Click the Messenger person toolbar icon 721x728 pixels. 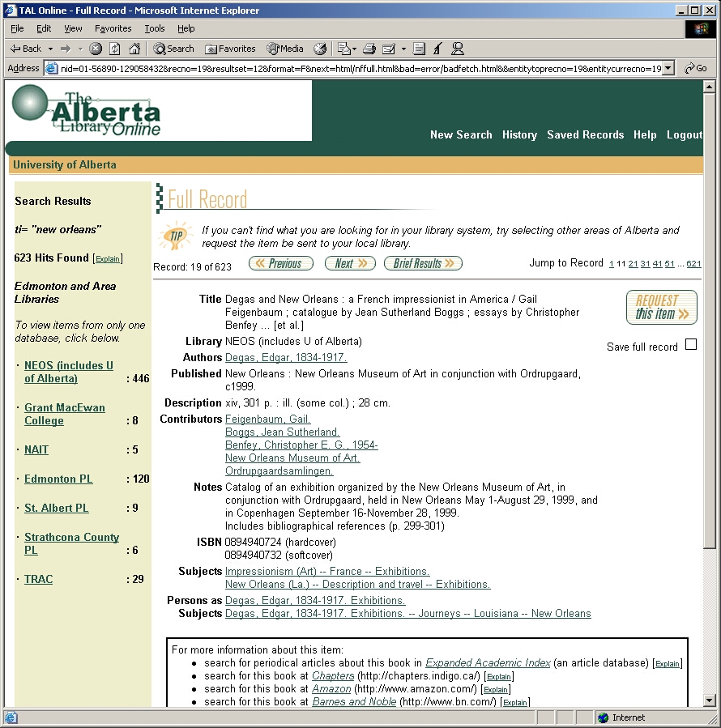[x=458, y=49]
